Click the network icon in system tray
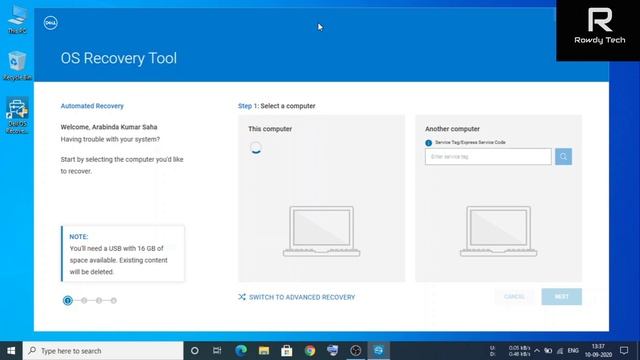Image resolution: width=640 pixels, height=360 pixels. [560, 351]
